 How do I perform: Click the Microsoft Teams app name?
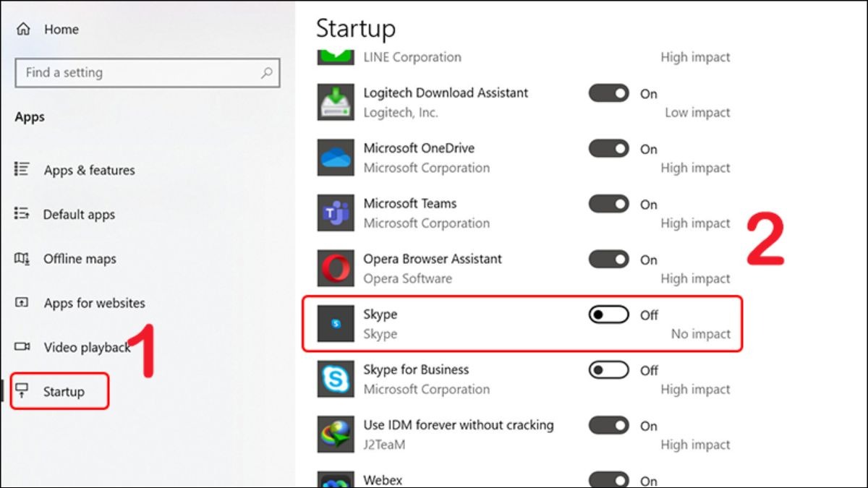[x=410, y=203]
